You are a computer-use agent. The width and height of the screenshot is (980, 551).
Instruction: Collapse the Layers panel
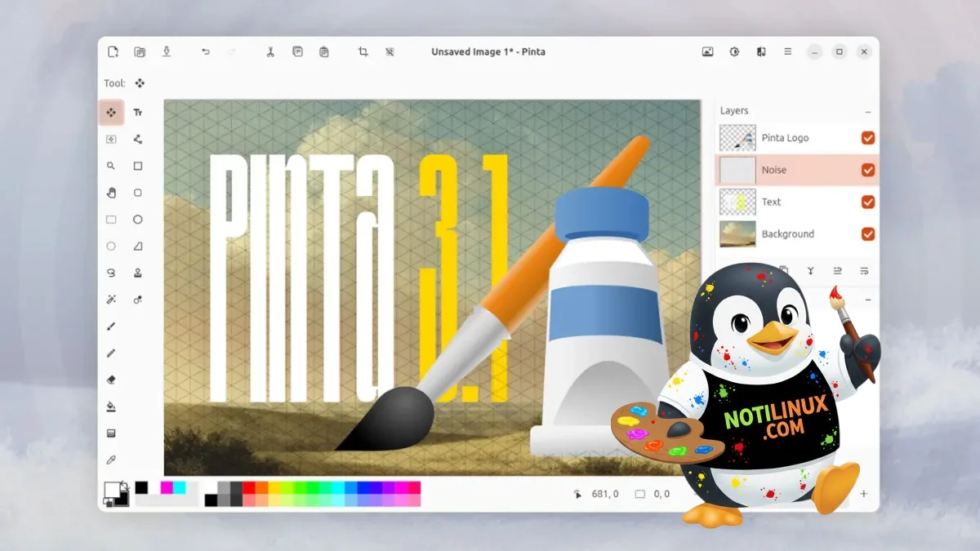(867, 111)
